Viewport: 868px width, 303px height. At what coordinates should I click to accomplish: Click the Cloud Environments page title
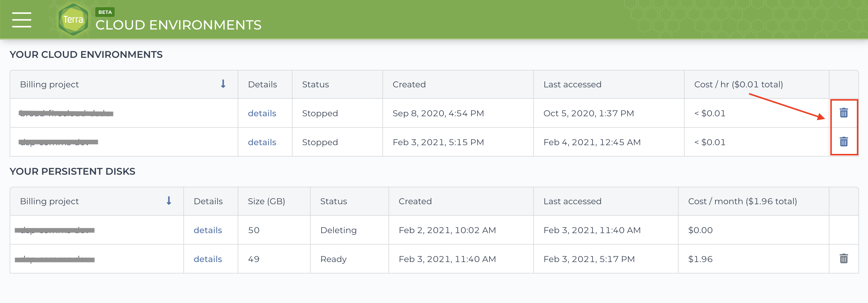click(178, 25)
